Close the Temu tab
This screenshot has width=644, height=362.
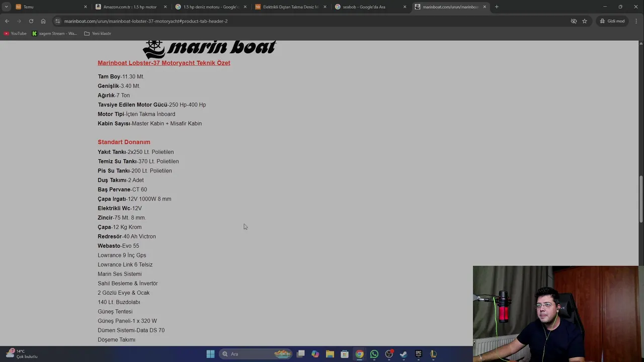[x=85, y=7]
